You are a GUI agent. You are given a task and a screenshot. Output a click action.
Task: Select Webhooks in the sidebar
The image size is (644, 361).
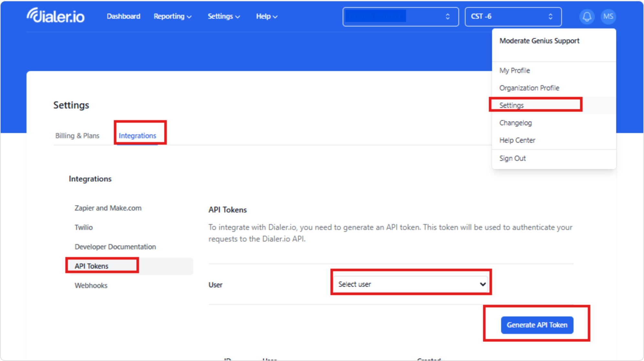click(x=91, y=285)
